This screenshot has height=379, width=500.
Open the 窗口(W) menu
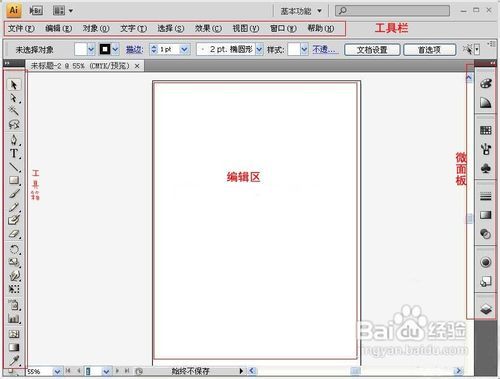tap(283, 29)
